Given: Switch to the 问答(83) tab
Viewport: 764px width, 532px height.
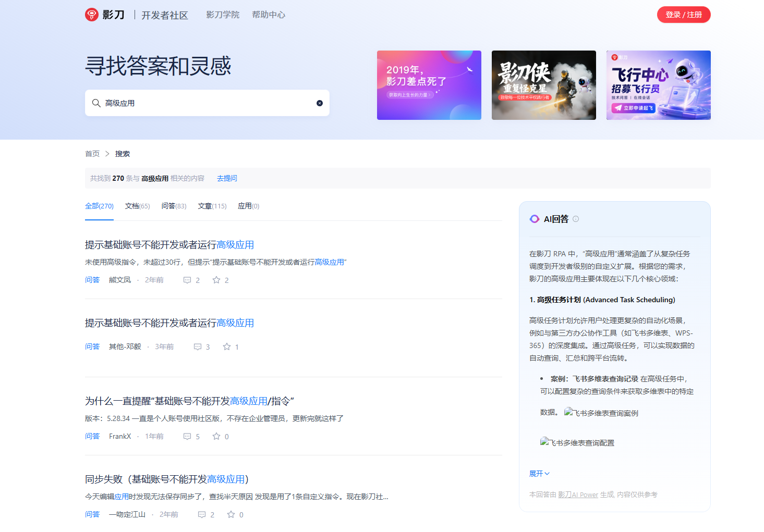Looking at the screenshot, I should [174, 206].
